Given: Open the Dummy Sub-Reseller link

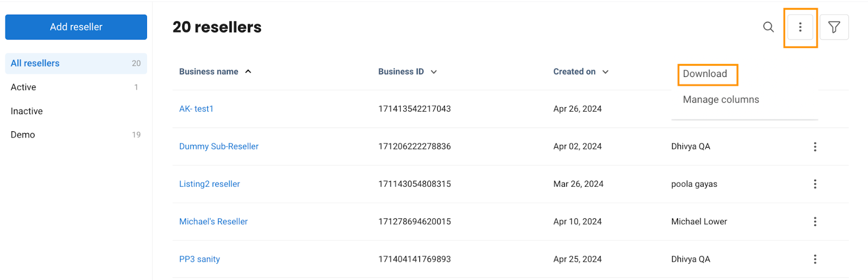Looking at the screenshot, I should [x=219, y=146].
